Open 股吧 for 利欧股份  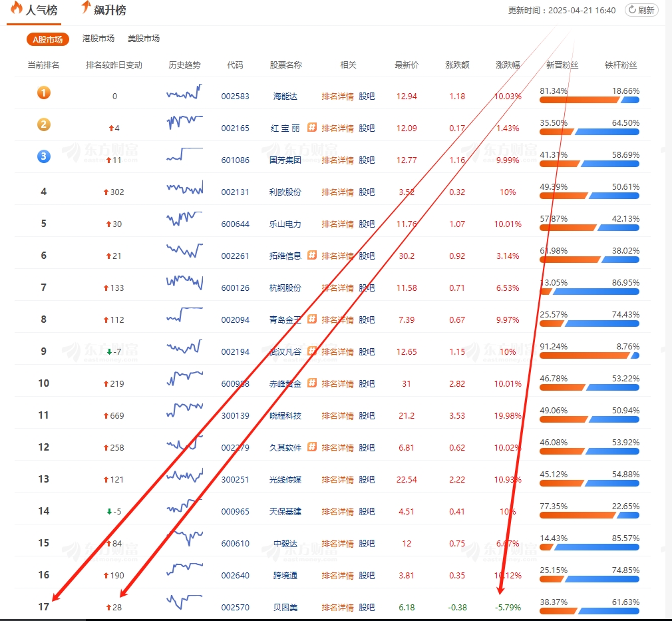click(x=367, y=192)
